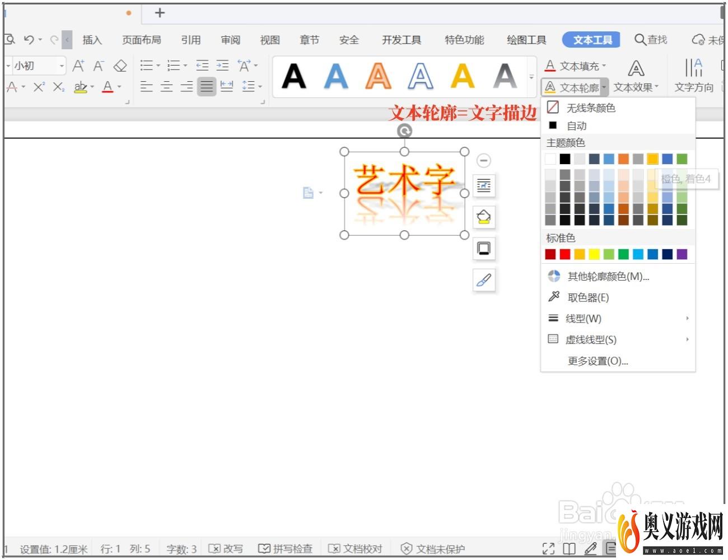This screenshot has height=560, width=728.
Task: Select the 取色器(E) eyedropper option
Action: pos(618,297)
